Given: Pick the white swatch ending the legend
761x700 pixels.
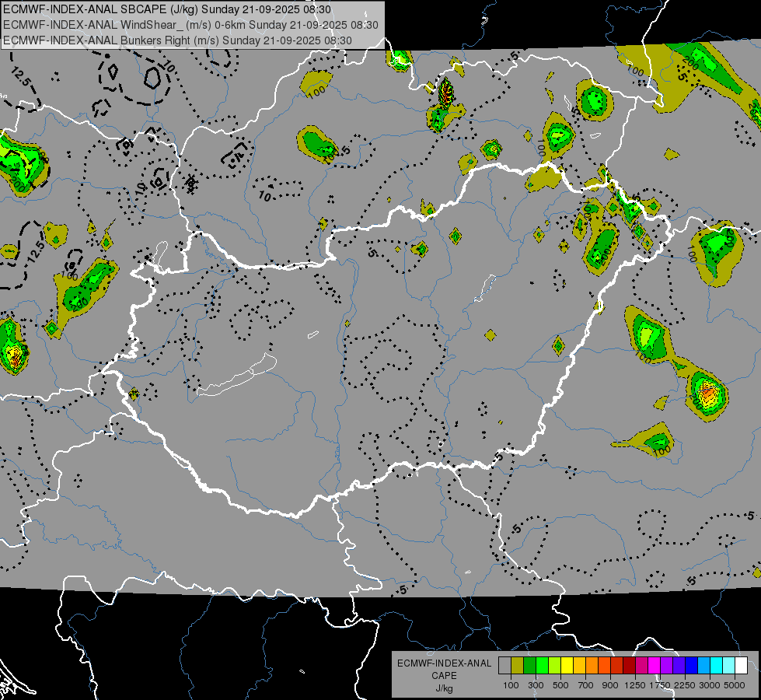Looking at the screenshot, I should coord(741,666).
